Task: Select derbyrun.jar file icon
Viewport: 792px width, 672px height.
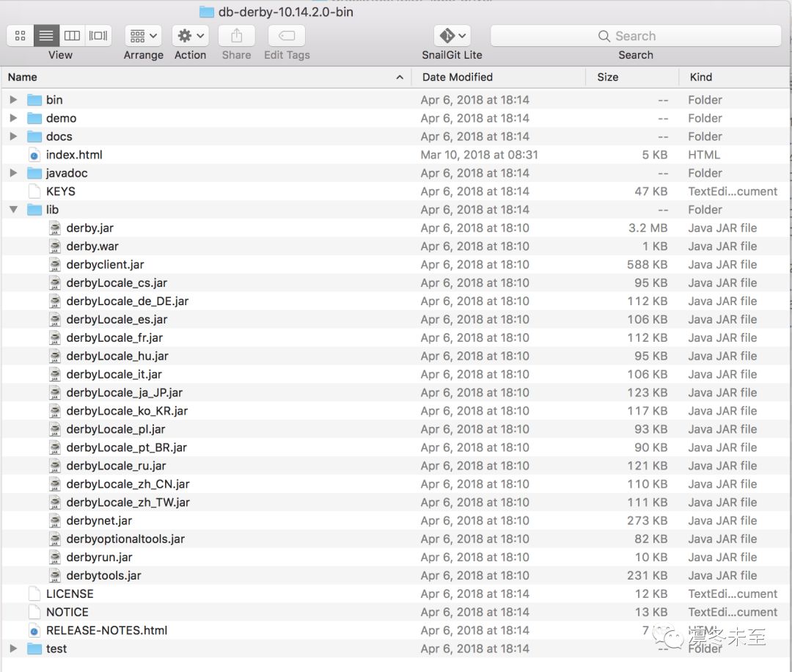Action: click(55, 557)
